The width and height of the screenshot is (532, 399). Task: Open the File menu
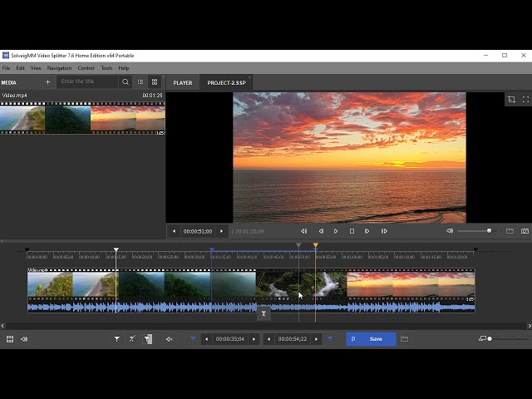(6, 68)
